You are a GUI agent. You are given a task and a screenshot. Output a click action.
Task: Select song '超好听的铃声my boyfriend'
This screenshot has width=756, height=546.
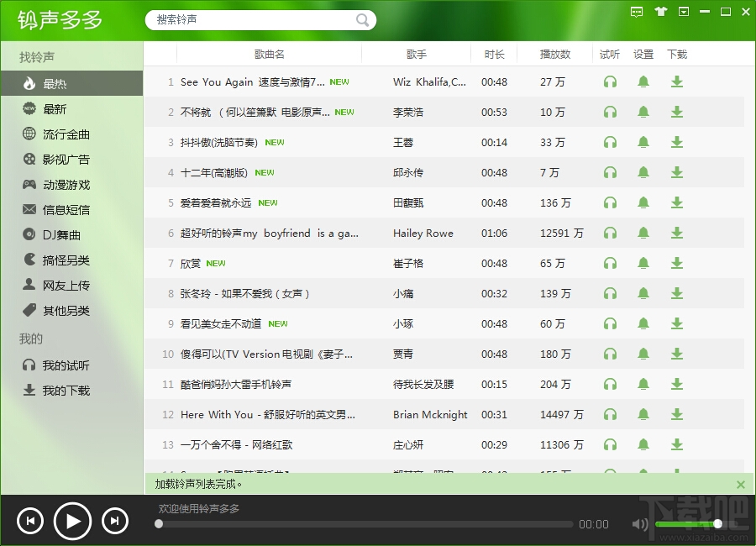pyautogui.click(x=269, y=234)
